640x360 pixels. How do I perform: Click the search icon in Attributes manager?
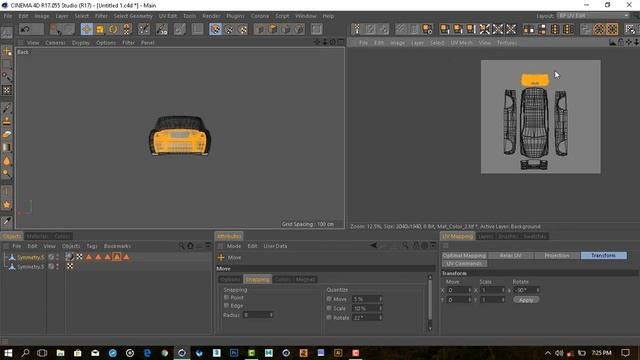(x=404, y=245)
